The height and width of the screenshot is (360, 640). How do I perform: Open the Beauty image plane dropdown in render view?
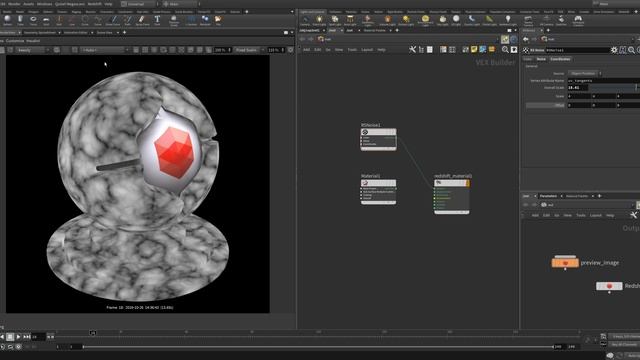click(x=33, y=50)
